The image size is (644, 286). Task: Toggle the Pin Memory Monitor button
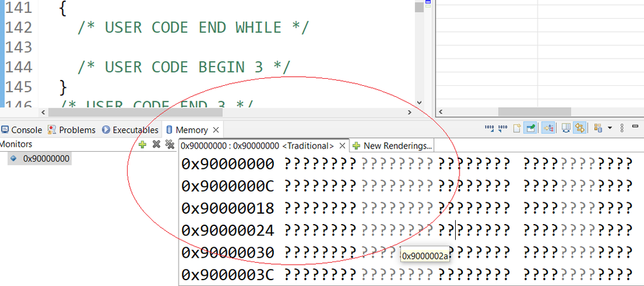pos(531,128)
